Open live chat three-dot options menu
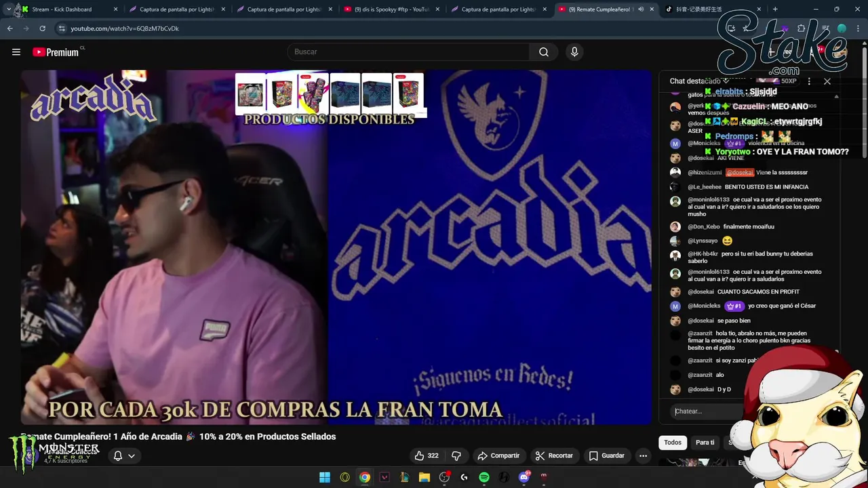The height and width of the screenshot is (488, 868). point(809,81)
